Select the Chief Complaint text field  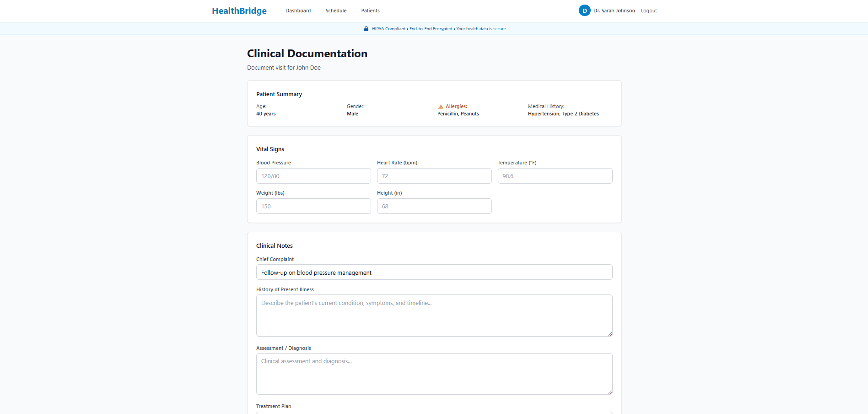coord(434,272)
